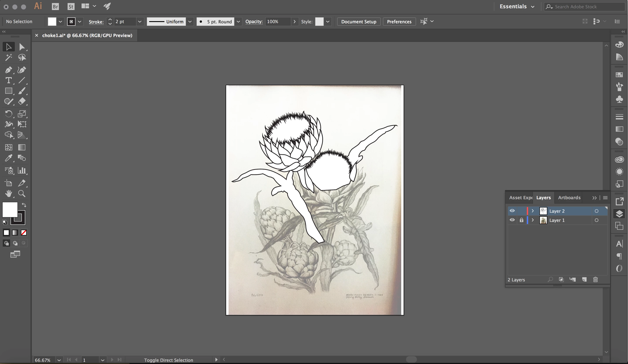This screenshot has height=364, width=628.
Task: Select the Rotate tool
Action: [8, 114]
